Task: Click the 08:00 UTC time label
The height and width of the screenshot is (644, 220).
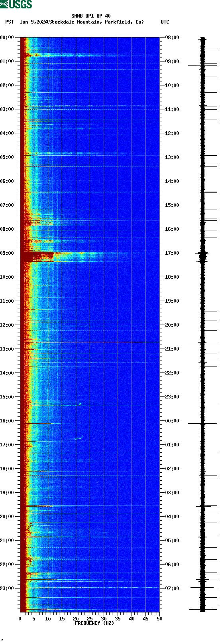Action: 172,38
